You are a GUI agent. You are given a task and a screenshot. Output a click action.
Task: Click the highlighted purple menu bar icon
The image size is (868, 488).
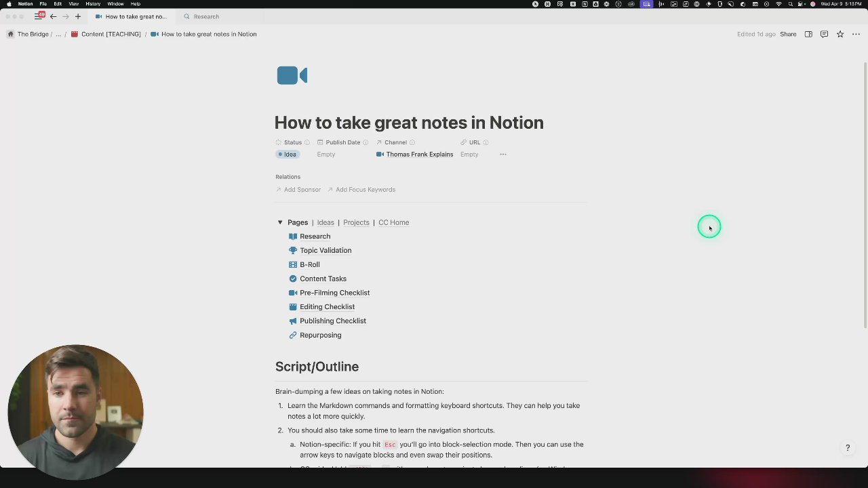point(646,4)
